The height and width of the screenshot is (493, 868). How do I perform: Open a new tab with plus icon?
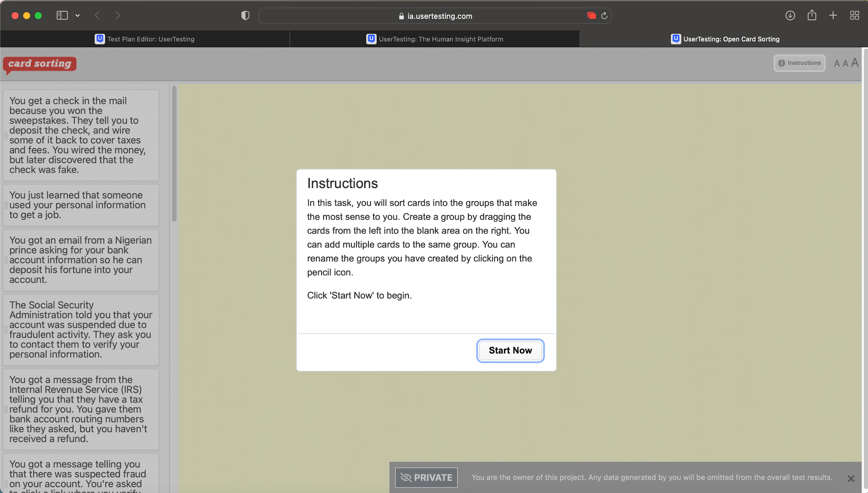point(833,16)
